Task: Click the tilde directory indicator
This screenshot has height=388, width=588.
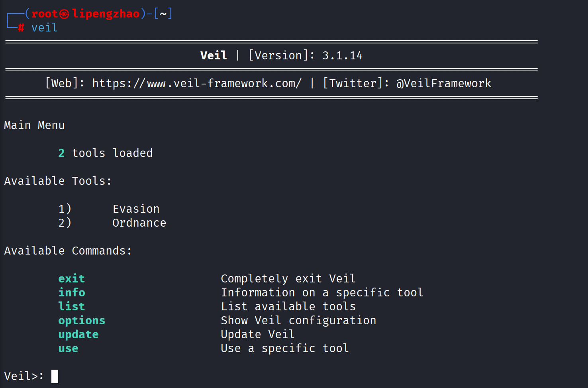Action: point(163,14)
